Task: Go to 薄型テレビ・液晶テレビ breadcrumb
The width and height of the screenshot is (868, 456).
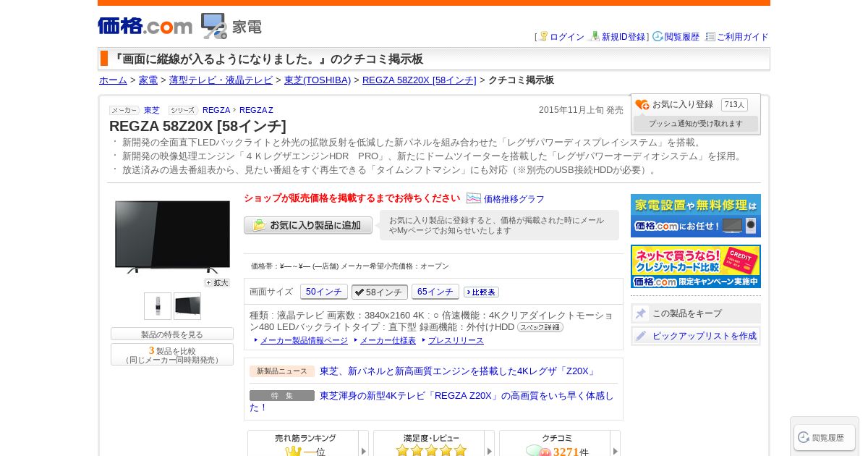Action: tap(221, 80)
